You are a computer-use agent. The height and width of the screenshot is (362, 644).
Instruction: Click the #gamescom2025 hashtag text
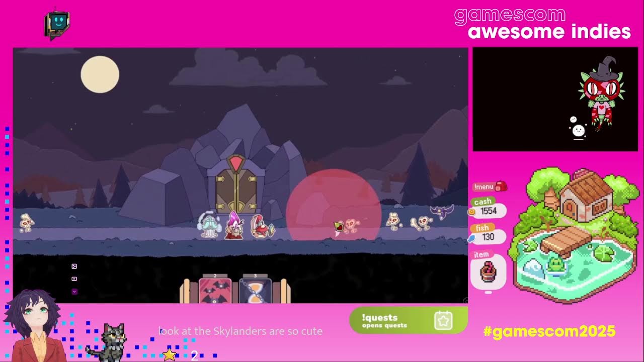pos(549,332)
